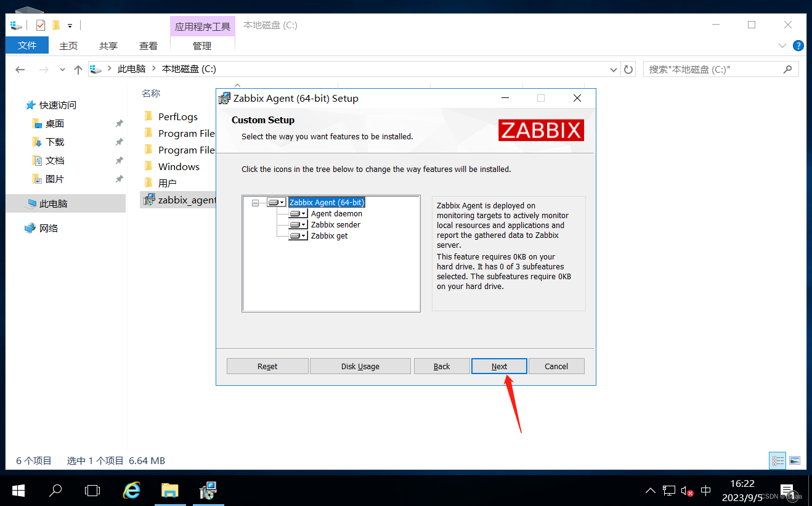
Task: Launch Internet Explorer from the taskbar
Action: pos(131,491)
